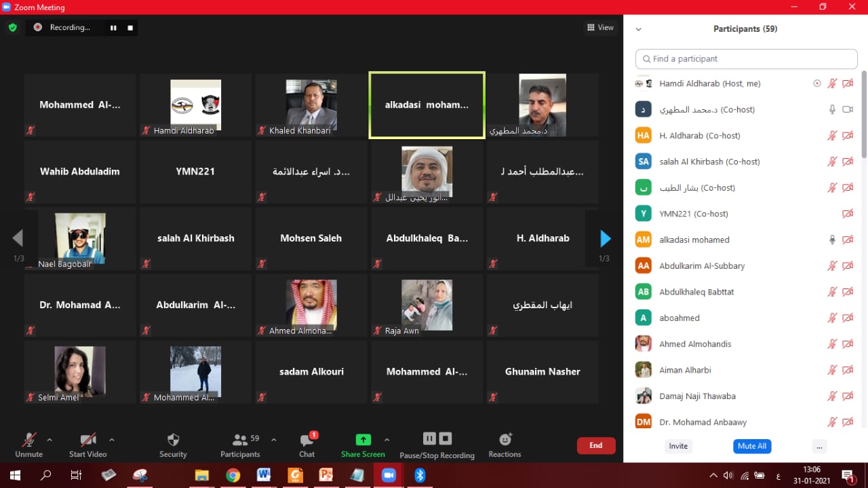Viewport: 868px width, 488px height.
Task: Collapse the Participants panel chevron
Action: pyautogui.click(x=638, y=29)
